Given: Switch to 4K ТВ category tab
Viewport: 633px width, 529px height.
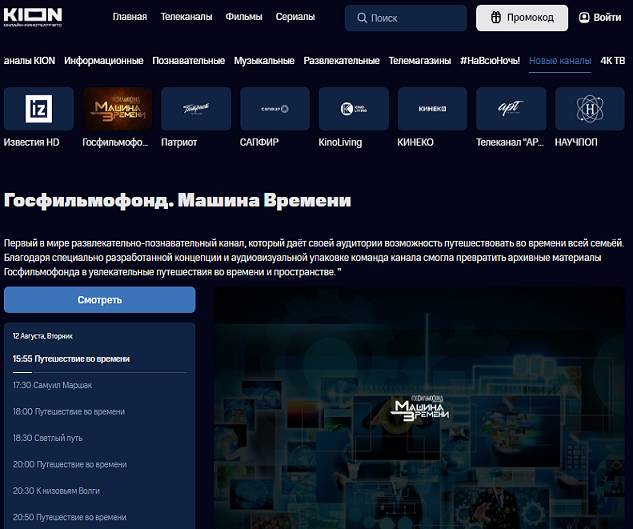Looking at the screenshot, I should (x=612, y=61).
